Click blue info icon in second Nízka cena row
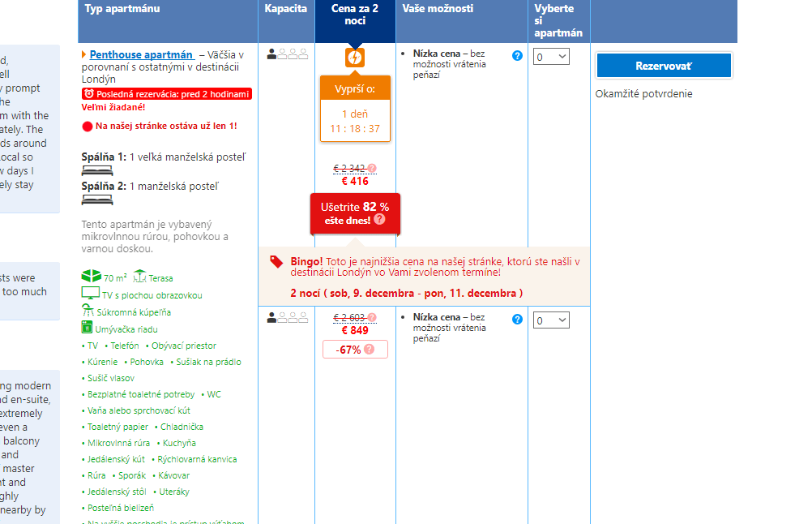The width and height of the screenshot is (812, 524). (517, 320)
